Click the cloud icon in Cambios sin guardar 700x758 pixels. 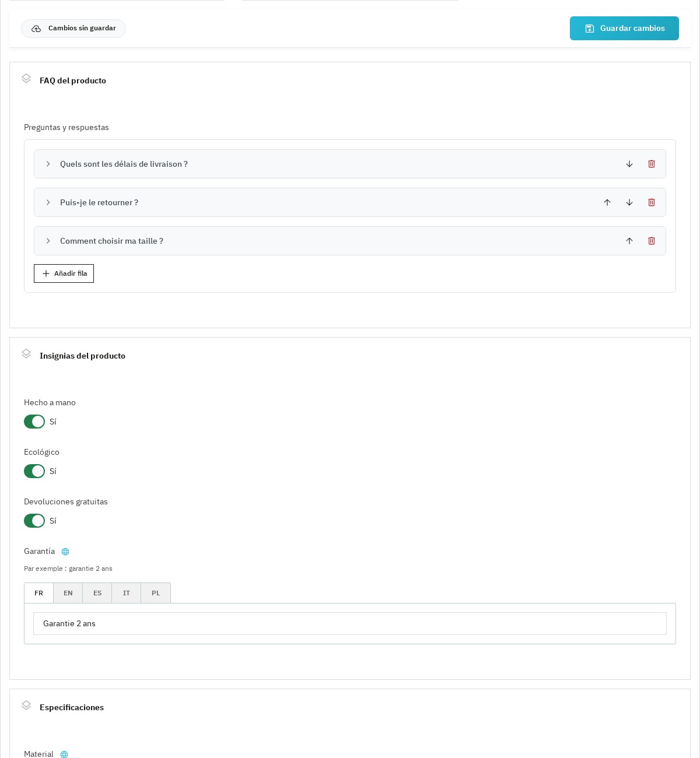pos(36,29)
